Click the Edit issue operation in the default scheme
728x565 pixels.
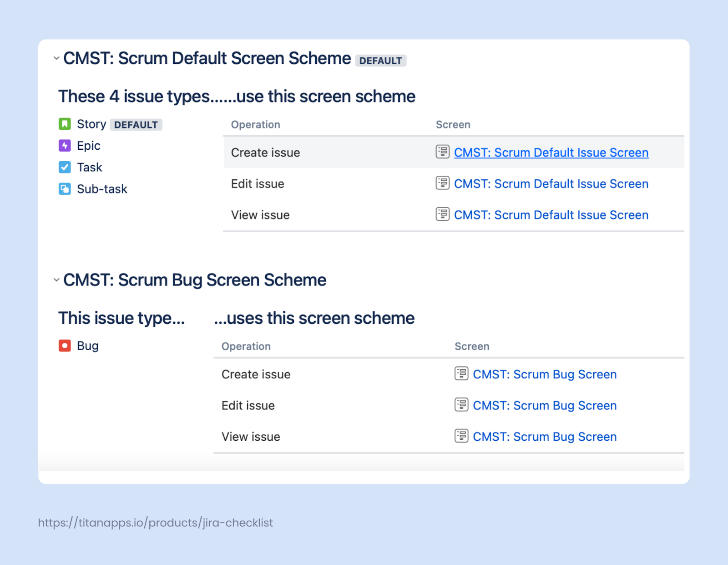coord(258,183)
